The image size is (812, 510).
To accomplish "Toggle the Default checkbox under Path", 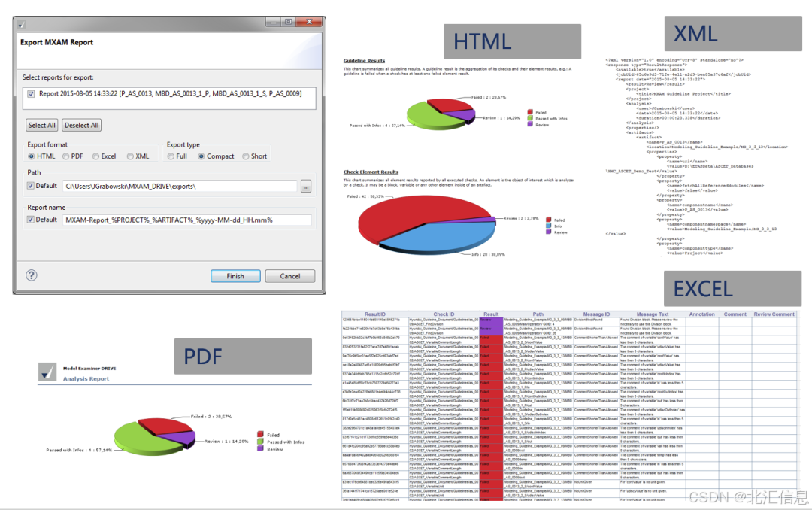I will coord(31,186).
